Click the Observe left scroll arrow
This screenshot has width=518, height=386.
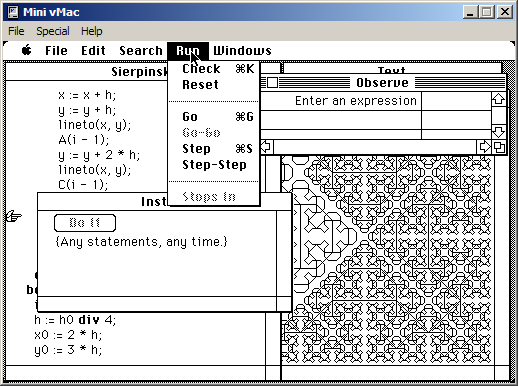pyautogui.click(x=266, y=147)
